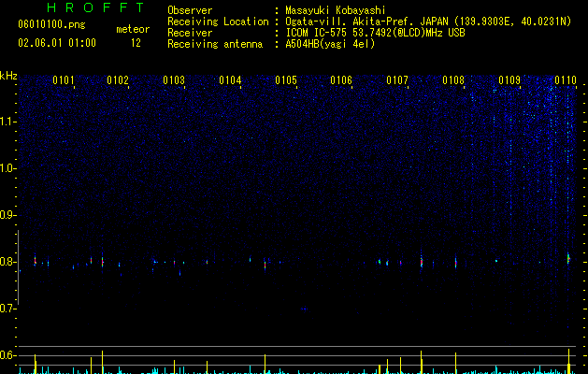The height and width of the screenshot is (374, 588).
Task: Click the meteor count 12
Action: tap(136, 43)
